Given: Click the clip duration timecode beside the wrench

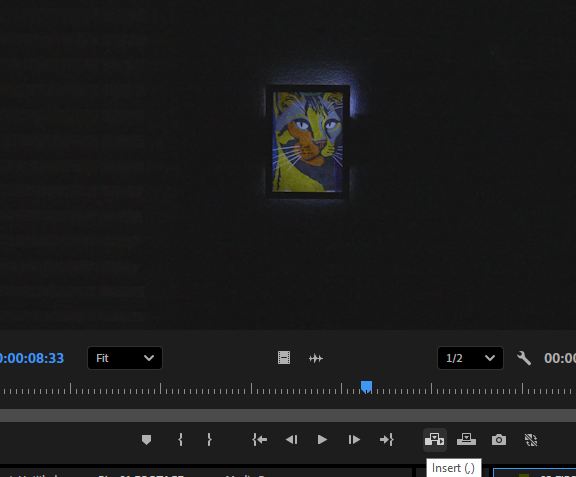Looking at the screenshot, I should 559,358.
